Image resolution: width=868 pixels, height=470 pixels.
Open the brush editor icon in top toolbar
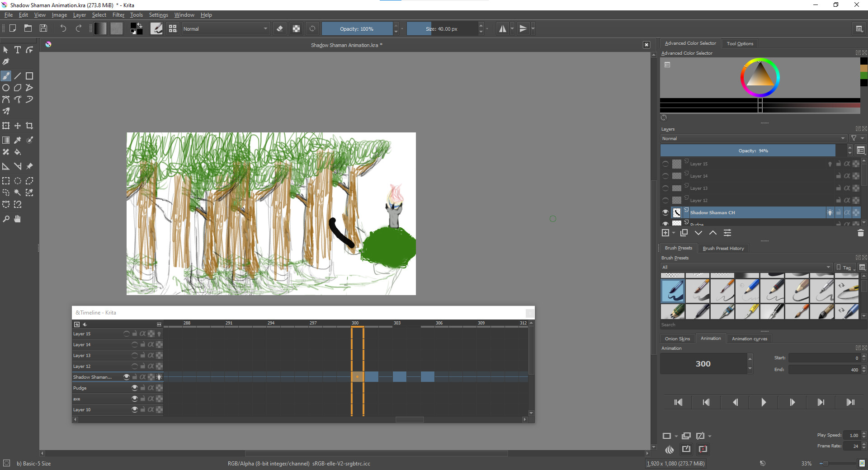click(156, 28)
